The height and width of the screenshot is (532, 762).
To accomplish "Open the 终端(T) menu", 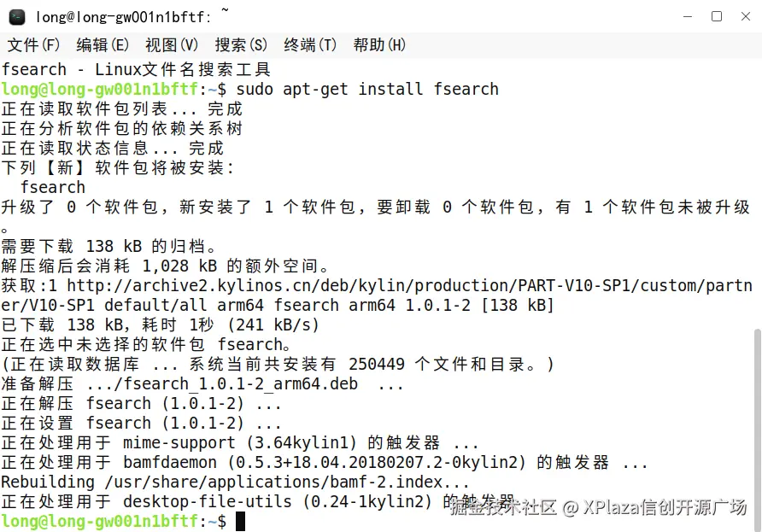I will tap(310, 45).
